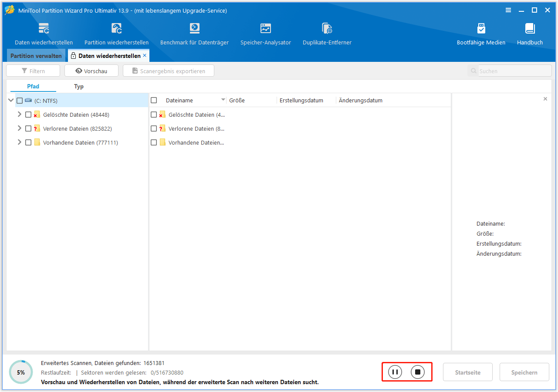Switch to Typ view tab
The image size is (558, 392).
[x=79, y=86]
